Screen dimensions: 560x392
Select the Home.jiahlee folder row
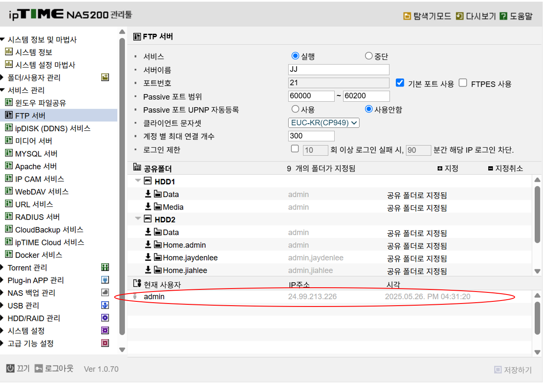[330, 271]
